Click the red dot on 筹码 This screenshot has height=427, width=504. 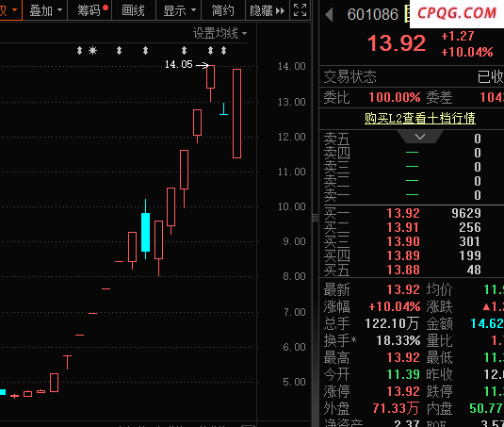coord(106,8)
